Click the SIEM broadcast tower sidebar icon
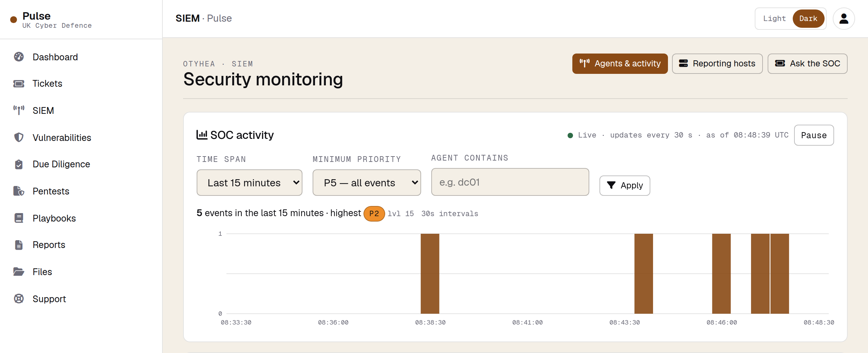The width and height of the screenshot is (868, 353). pos(19,110)
